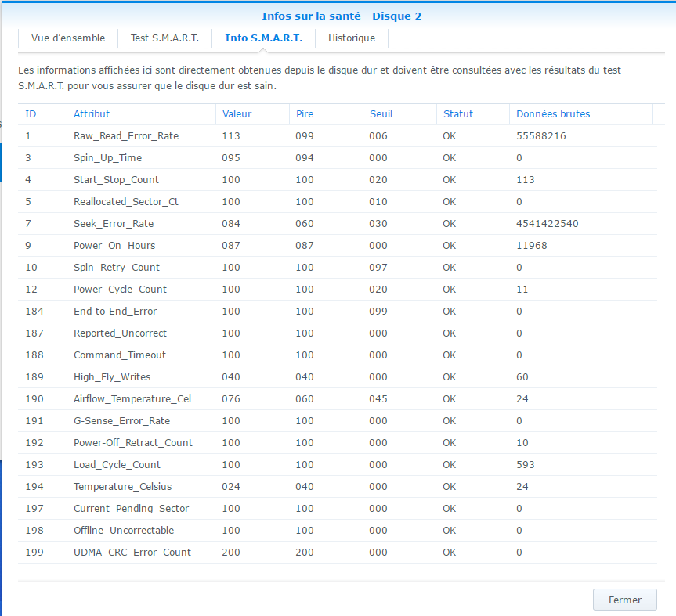This screenshot has height=616, width=676.
Task: Select the Power-Off_Retract_Count attribute
Action: [x=133, y=443]
